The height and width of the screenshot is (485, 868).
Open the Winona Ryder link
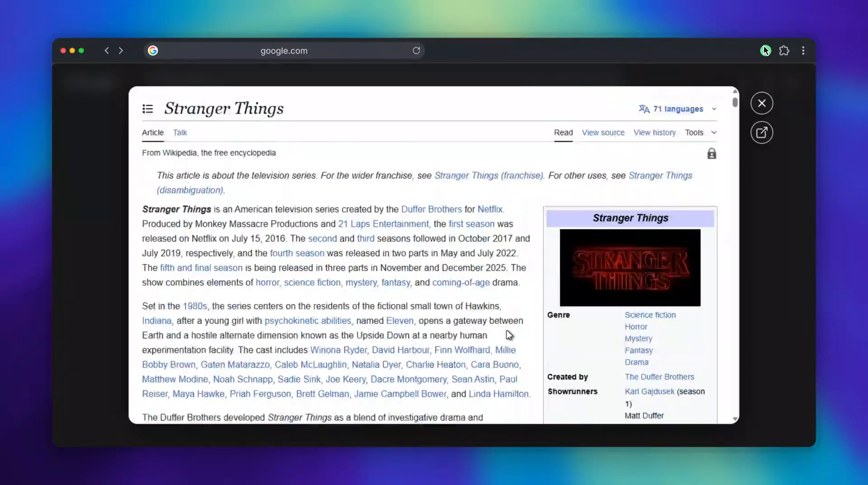pos(339,350)
